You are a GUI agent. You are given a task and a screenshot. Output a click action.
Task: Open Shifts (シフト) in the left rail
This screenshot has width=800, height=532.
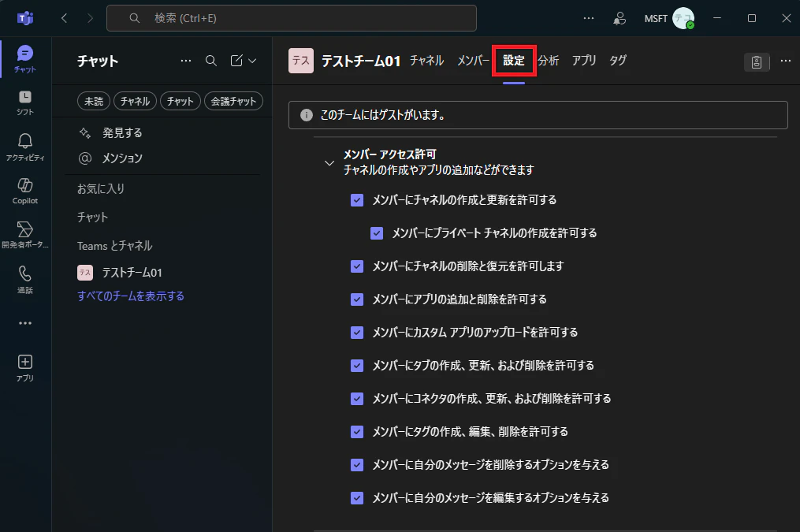point(25,103)
